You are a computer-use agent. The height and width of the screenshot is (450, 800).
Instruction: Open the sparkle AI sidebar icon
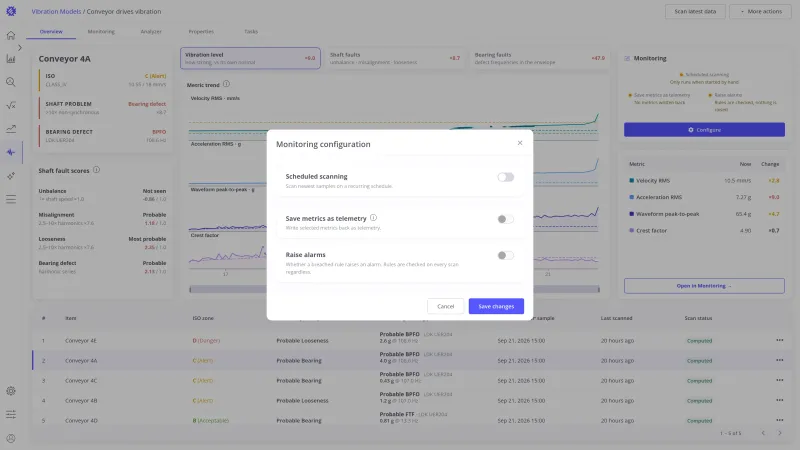(11, 176)
